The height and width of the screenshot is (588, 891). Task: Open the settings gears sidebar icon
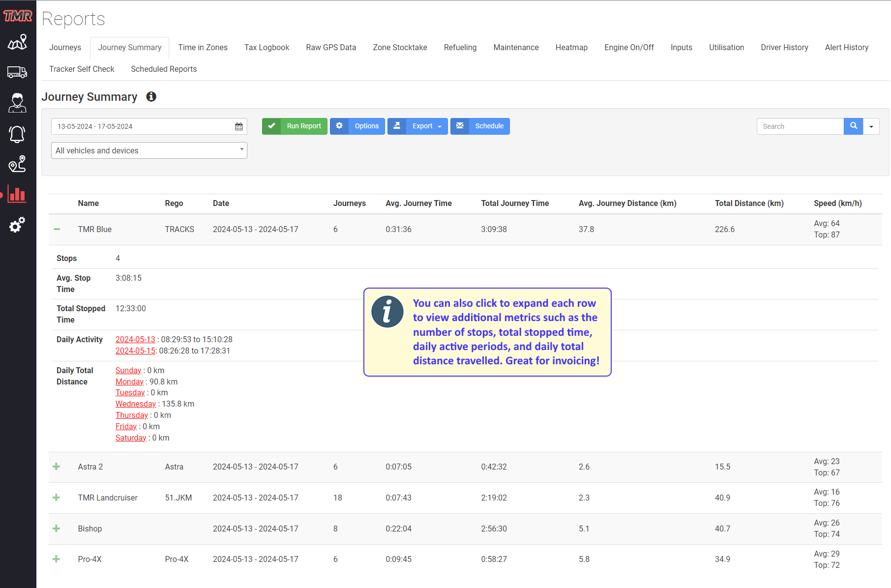(17, 225)
